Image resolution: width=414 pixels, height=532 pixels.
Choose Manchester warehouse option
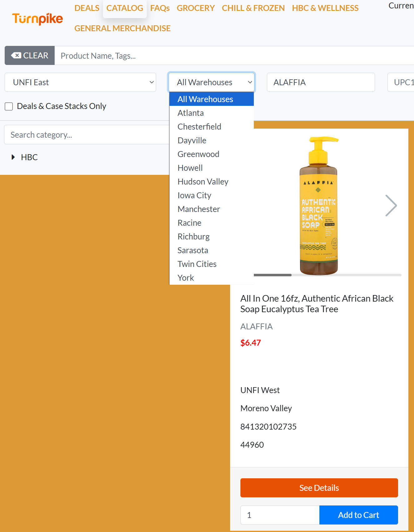pyautogui.click(x=212, y=209)
